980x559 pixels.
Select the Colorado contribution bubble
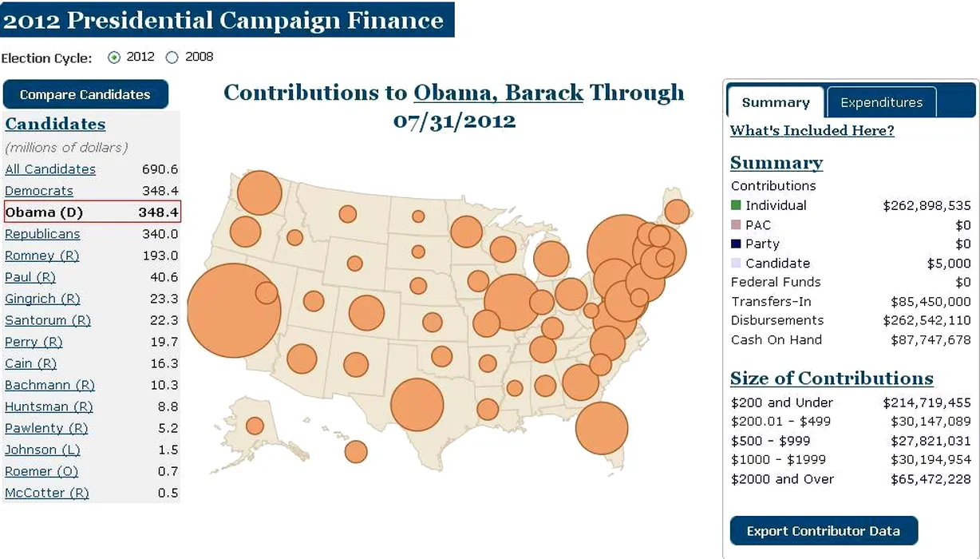pos(366,313)
